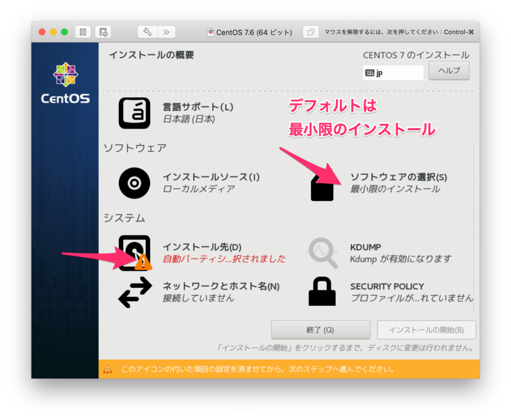Click the window copy icon in title bar
The image size is (511, 420).
click(310, 32)
